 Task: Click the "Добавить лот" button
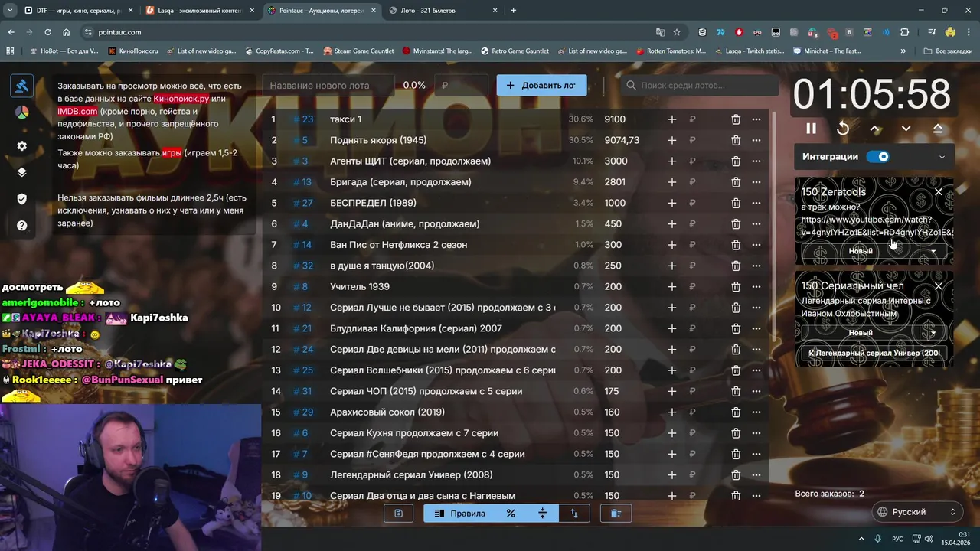[x=541, y=86]
